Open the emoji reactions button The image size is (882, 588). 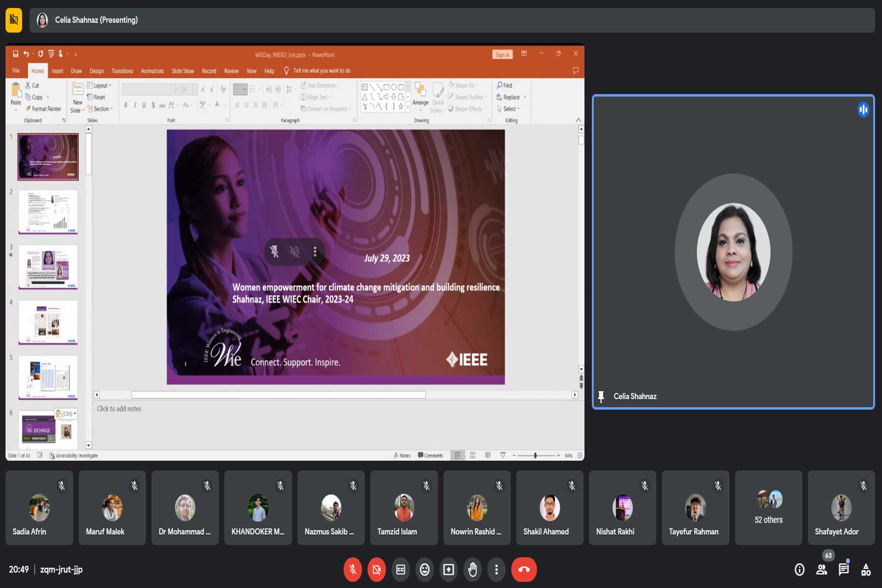[425, 570]
